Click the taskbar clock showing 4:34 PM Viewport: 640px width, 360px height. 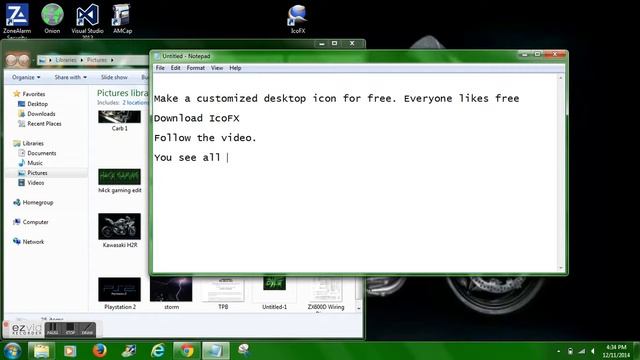pos(616,351)
